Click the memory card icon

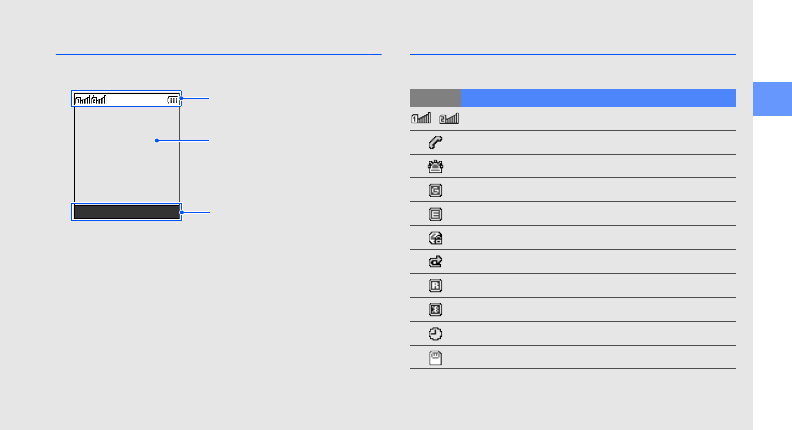coord(435,358)
